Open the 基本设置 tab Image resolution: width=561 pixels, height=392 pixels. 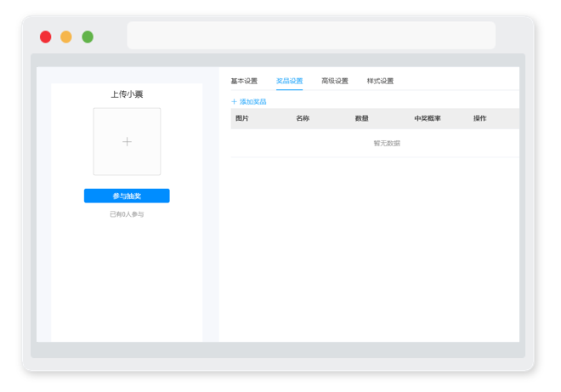pos(244,81)
